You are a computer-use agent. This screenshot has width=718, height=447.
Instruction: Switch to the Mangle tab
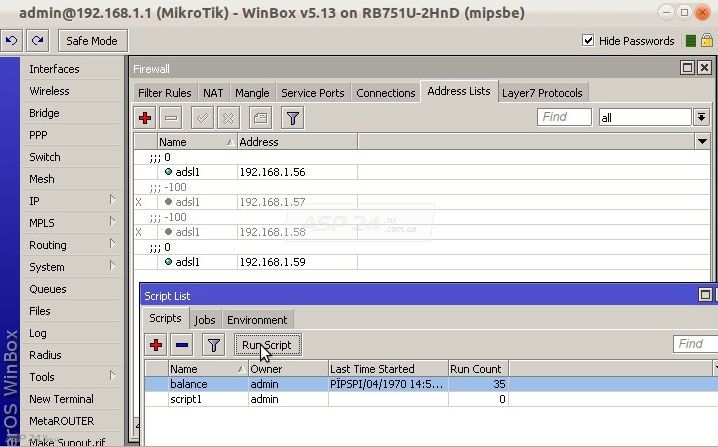[x=252, y=93]
